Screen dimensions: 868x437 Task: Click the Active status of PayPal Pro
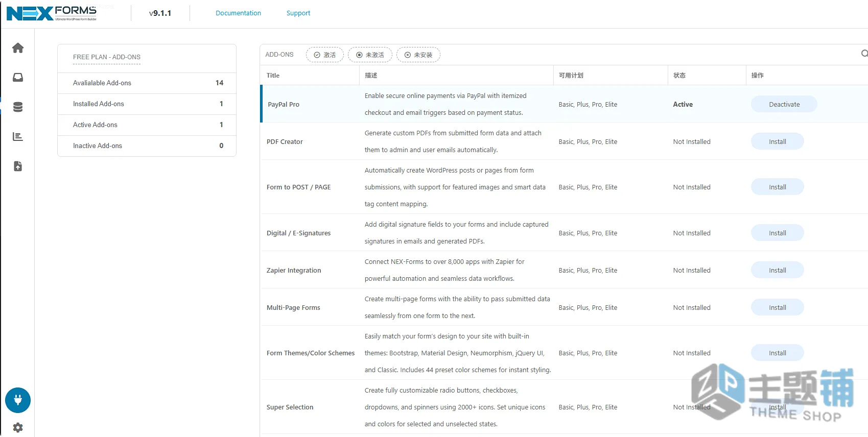683,104
